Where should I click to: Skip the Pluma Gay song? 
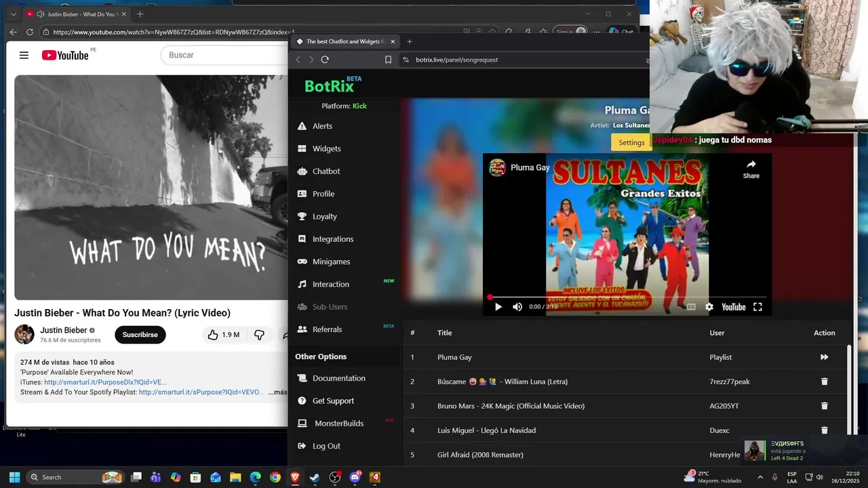click(825, 357)
